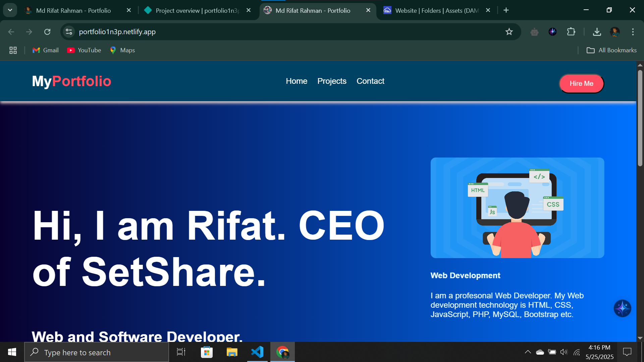644x362 pixels.
Task: Bookmark this page with star icon
Action: point(509,32)
